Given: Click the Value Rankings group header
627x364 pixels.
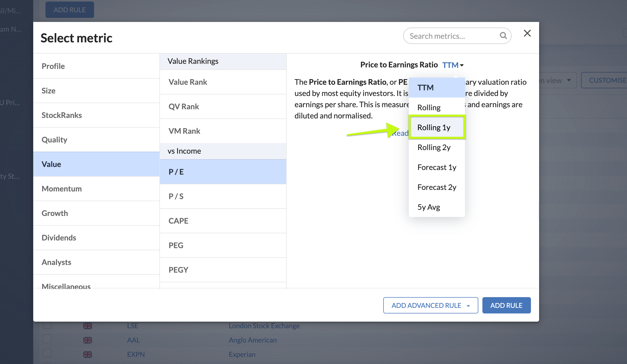Looking at the screenshot, I should (x=223, y=61).
